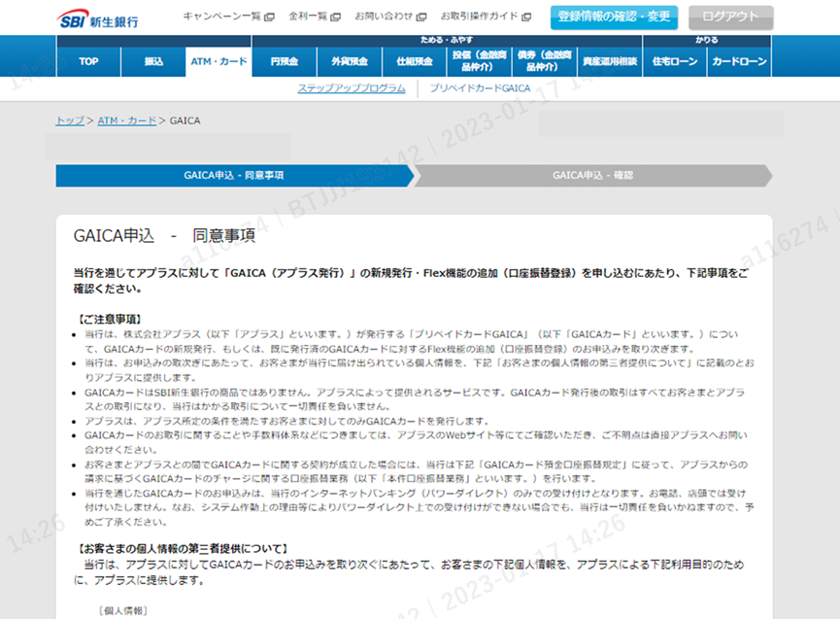The height and width of the screenshot is (619, 840).
Task: Open external-link icon beside 金利一覧
Action: pyautogui.click(x=336, y=17)
